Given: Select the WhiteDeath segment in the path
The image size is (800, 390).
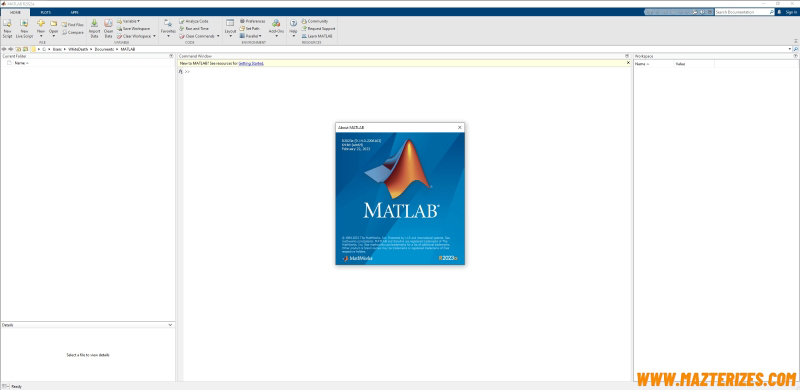Looking at the screenshot, I should pos(78,49).
